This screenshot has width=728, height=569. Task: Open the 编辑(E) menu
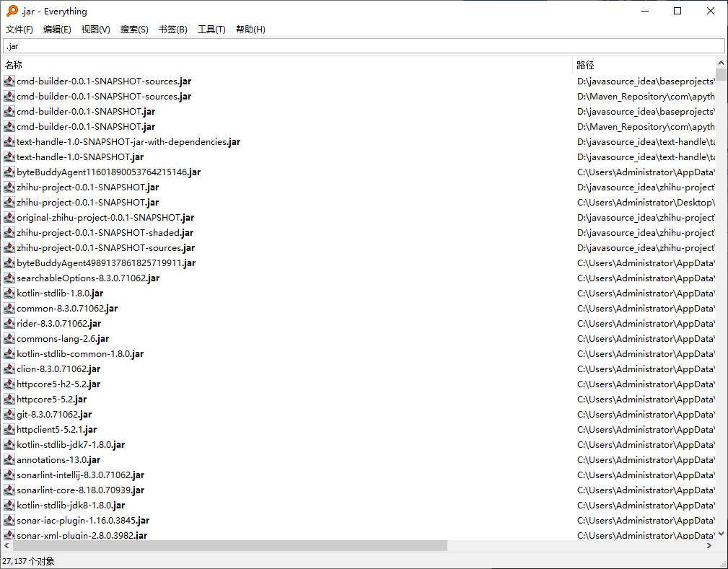(x=57, y=30)
